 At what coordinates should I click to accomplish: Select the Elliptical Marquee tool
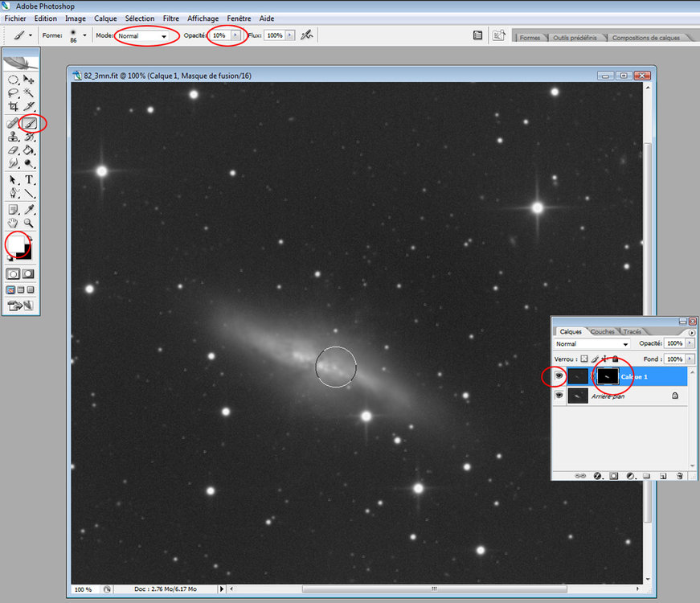tap(13, 80)
